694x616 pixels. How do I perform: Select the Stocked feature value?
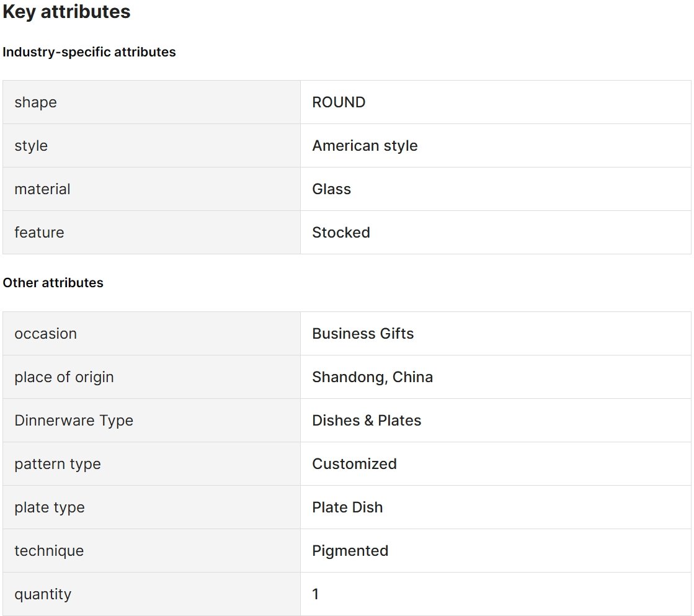point(341,233)
